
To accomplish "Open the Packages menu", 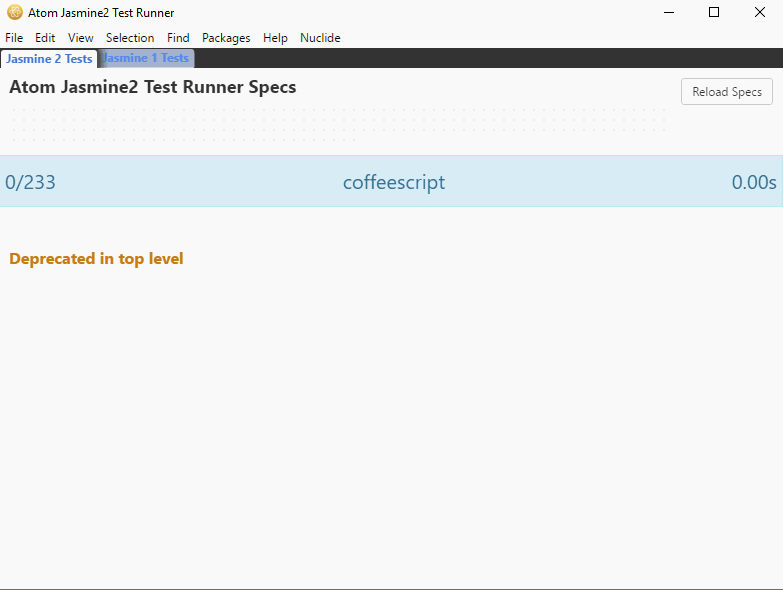I will click(226, 38).
